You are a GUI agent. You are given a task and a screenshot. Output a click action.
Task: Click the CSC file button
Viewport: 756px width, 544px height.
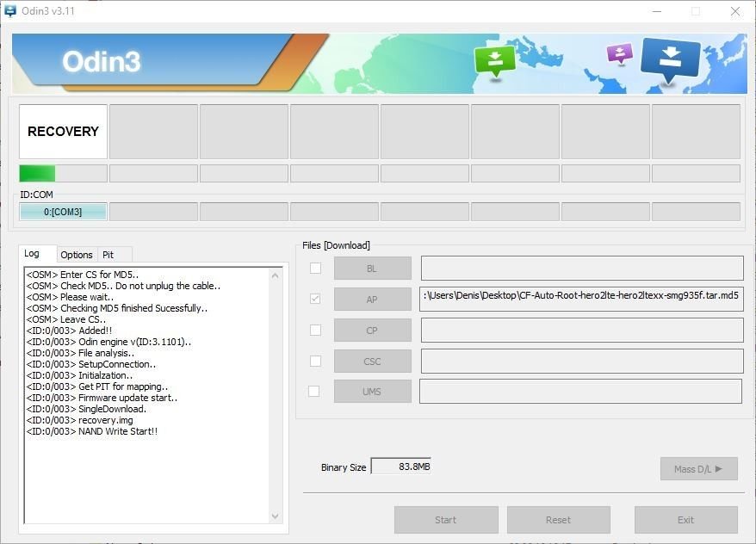tap(373, 362)
